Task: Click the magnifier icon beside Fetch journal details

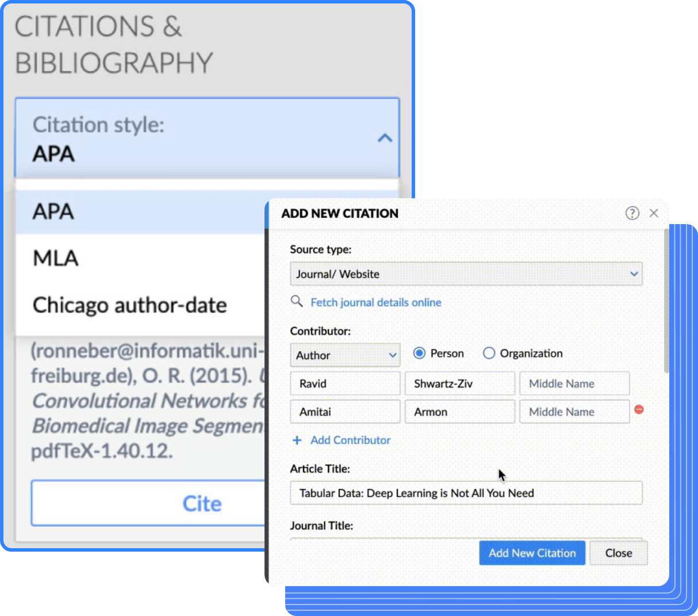Action: click(x=297, y=302)
